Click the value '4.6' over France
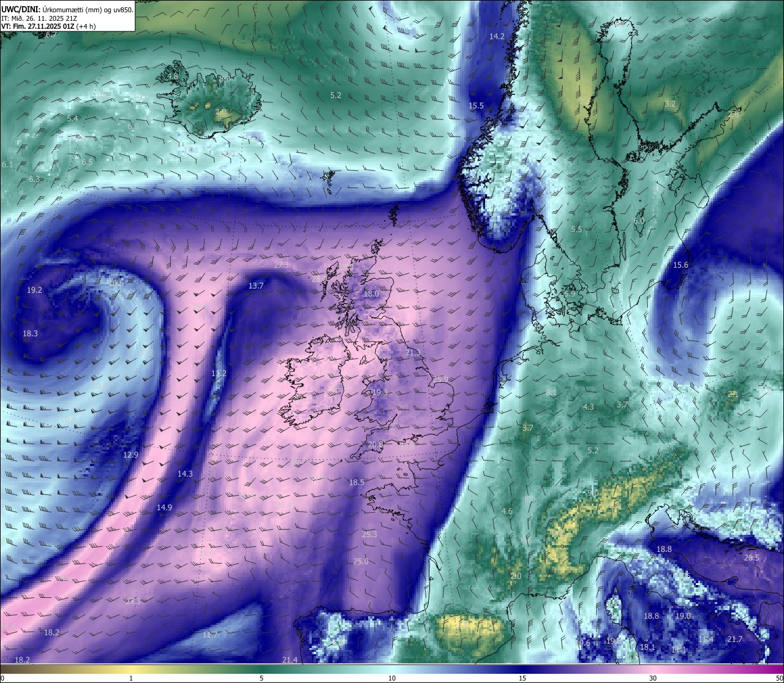 [507, 511]
